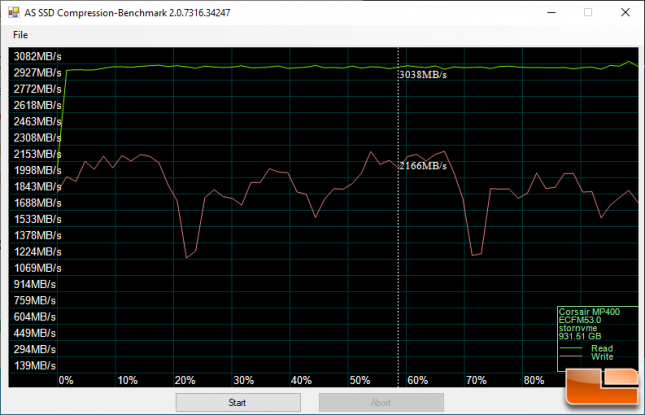This screenshot has width=645, height=415.
Task: Open the File menu
Action: [20, 35]
